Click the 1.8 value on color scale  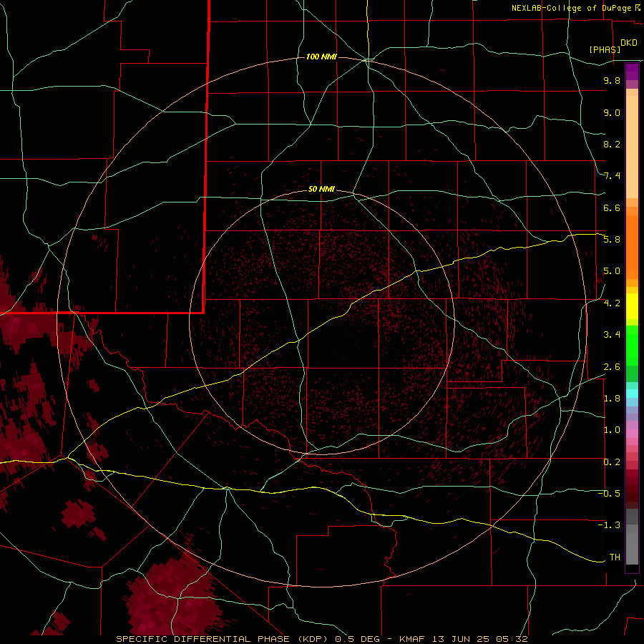612,399
